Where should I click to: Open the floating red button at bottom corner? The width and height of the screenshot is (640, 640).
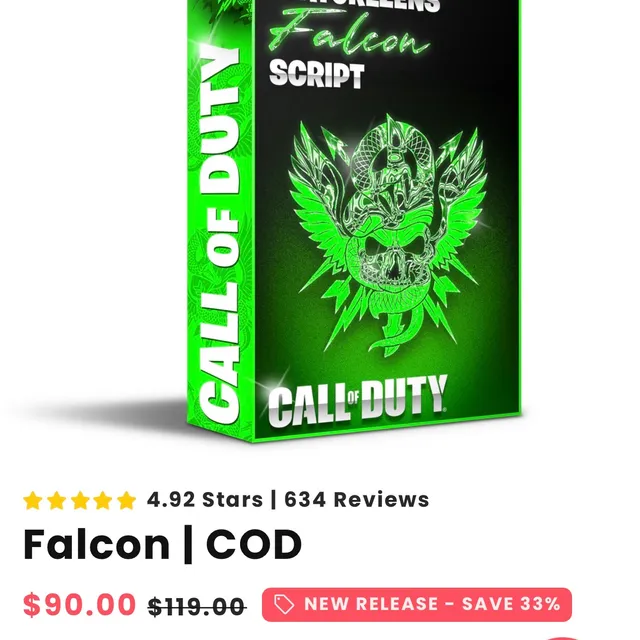point(563,638)
